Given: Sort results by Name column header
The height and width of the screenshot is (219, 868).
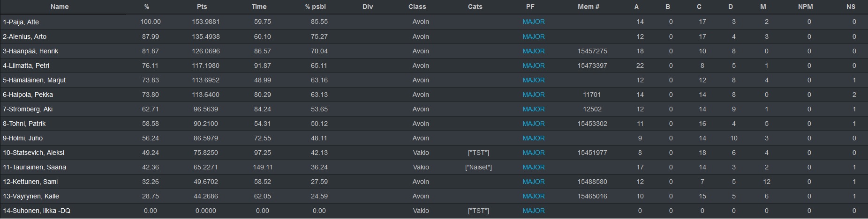Looking at the screenshot, I should (60, 7).
